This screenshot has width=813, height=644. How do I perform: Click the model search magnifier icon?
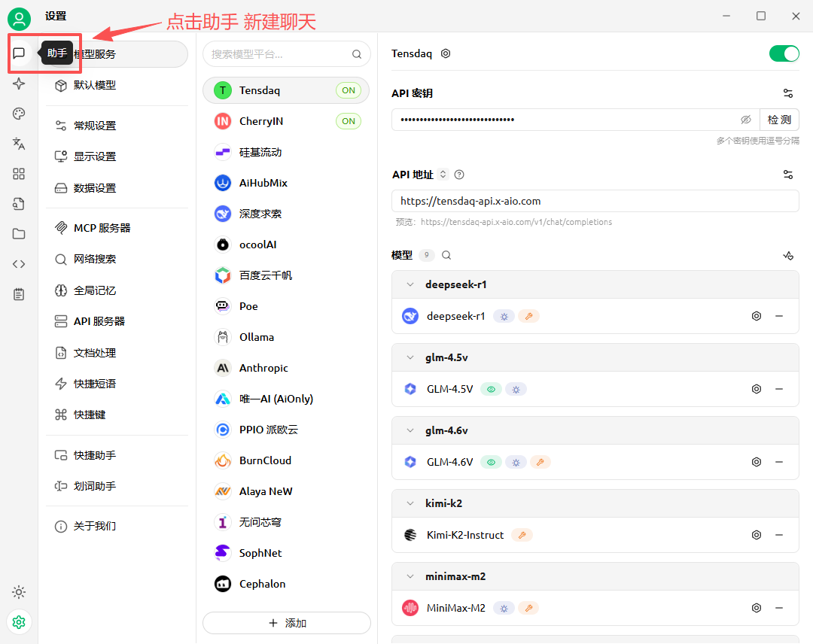[x=446, y=255]
